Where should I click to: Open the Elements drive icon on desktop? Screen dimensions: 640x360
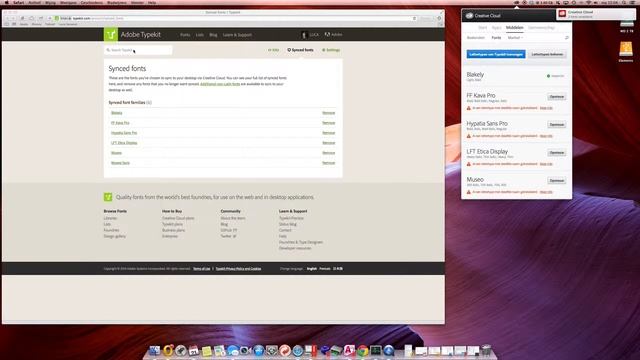click(x=626, y=49)
